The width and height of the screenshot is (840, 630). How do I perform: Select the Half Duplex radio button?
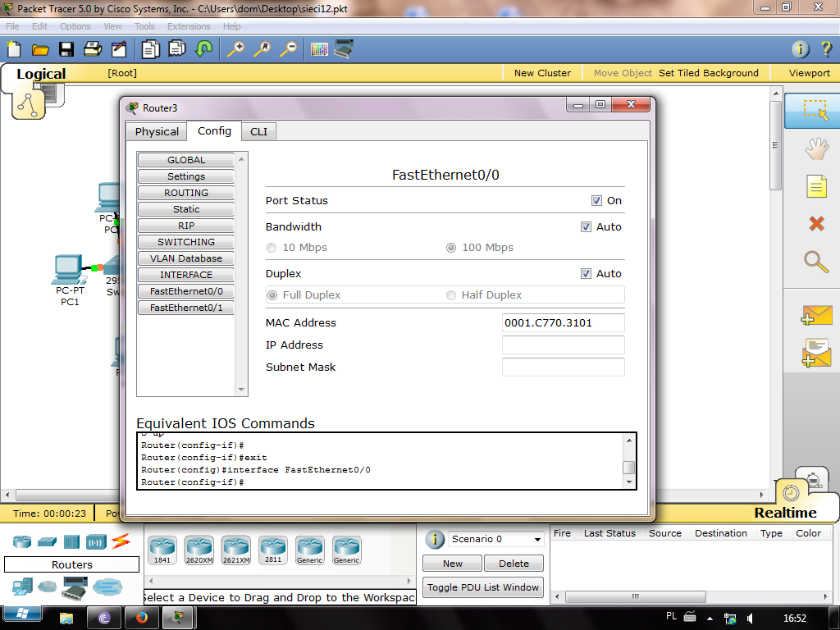pos(451,295)
